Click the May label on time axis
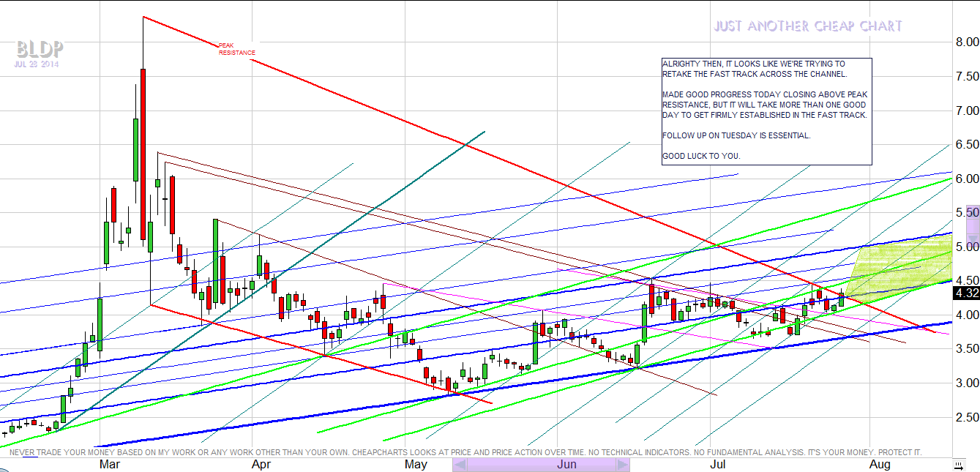Screen dimensions: 980x472 coord(415,465)
